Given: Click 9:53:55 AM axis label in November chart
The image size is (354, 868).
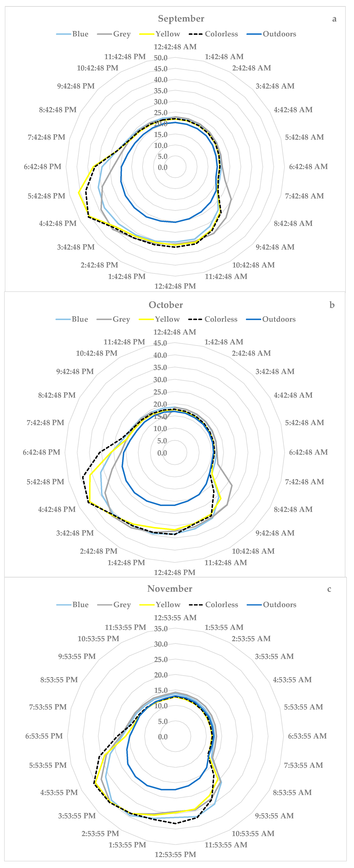Looking at the screenshot, I should 274,815.
